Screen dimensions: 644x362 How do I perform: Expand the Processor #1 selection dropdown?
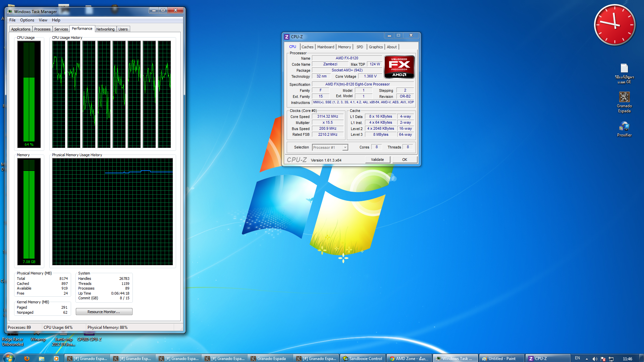click(345, 147)
